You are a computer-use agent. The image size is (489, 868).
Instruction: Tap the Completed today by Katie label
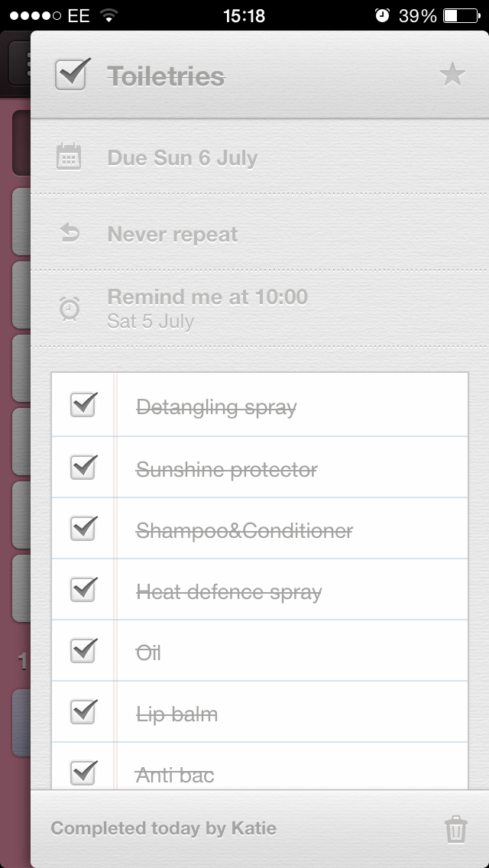[164, 828]
